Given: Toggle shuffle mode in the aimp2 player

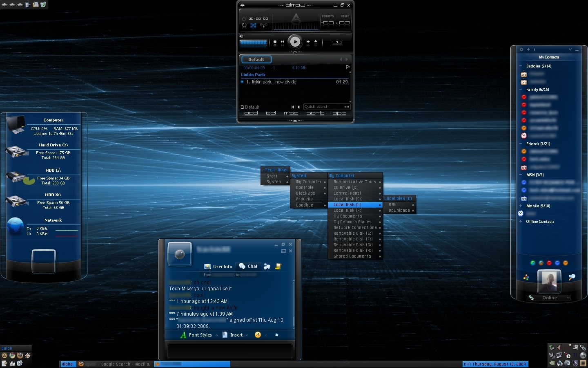Looking at the screenshot, I should click(x=253, y=25).
